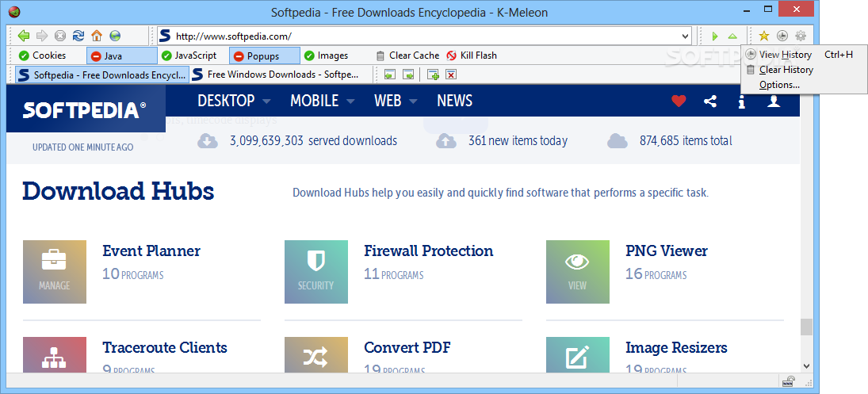This screenshot has height=394, width=868.
Task: Click the '361 new items today' text
Action: pos(518,140)
